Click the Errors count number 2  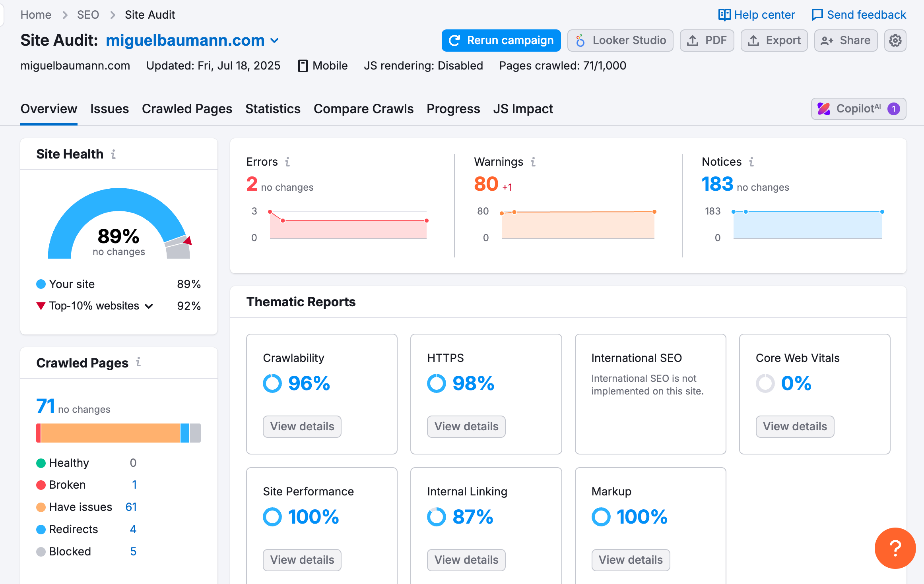[x=252, y=184]
